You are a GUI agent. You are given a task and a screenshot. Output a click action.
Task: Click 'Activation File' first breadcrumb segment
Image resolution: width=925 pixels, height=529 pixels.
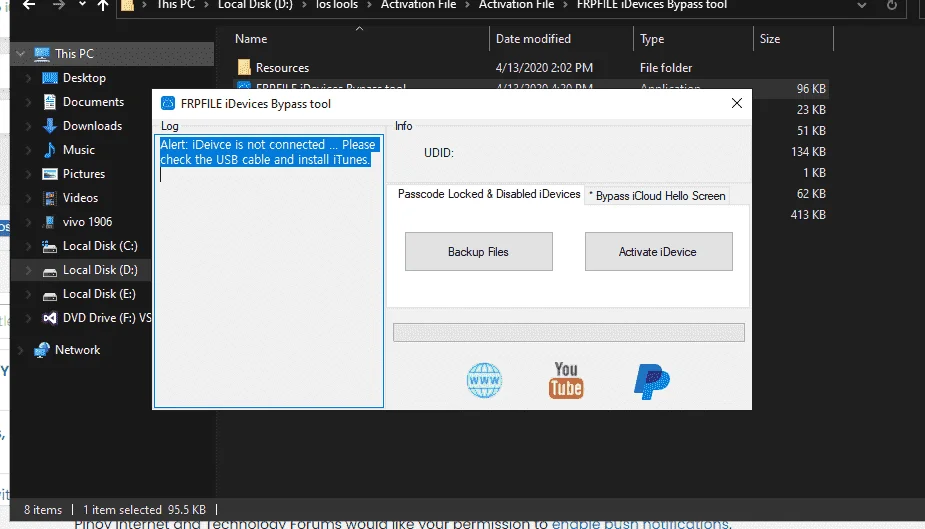point(418,5)
